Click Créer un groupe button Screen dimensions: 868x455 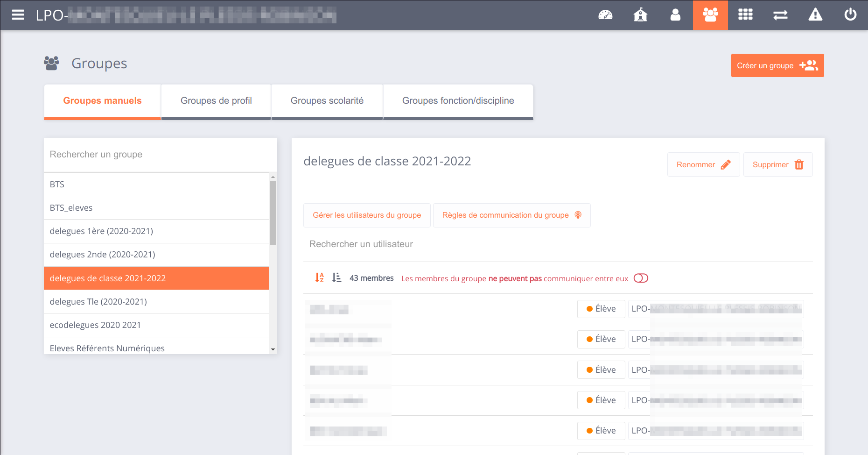[777, 65]
